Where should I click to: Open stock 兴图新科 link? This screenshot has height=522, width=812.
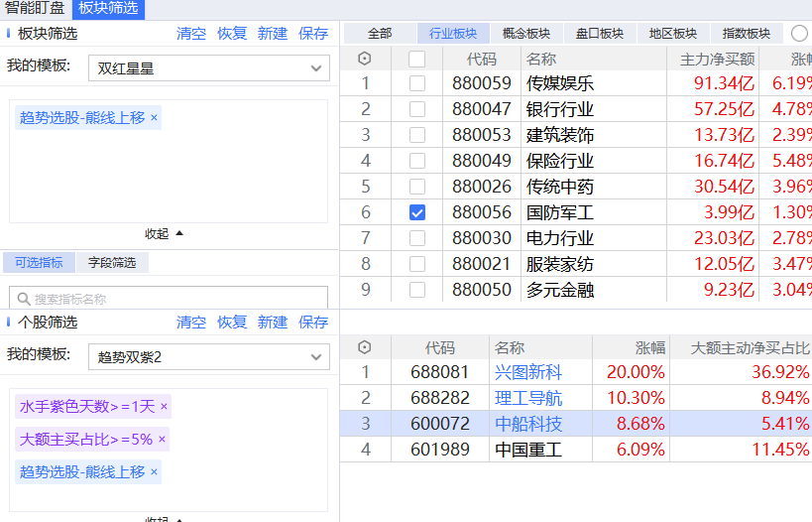[528, 372]
